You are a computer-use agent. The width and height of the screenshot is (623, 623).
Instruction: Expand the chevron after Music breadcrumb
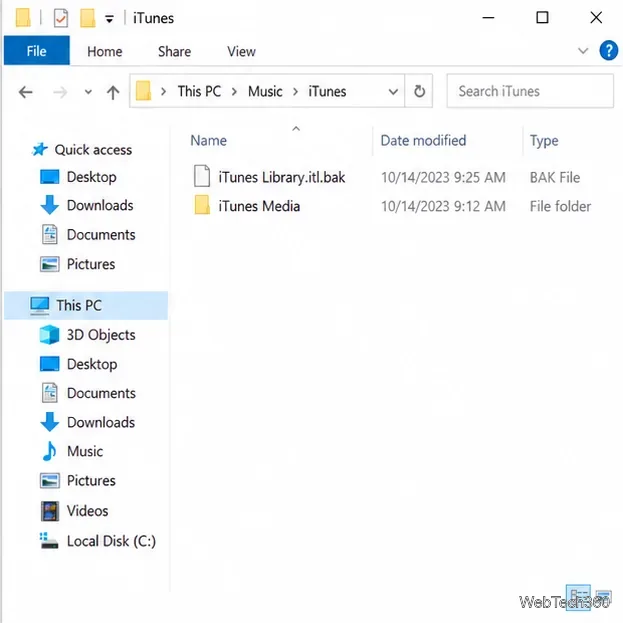[x=295, y=92]
